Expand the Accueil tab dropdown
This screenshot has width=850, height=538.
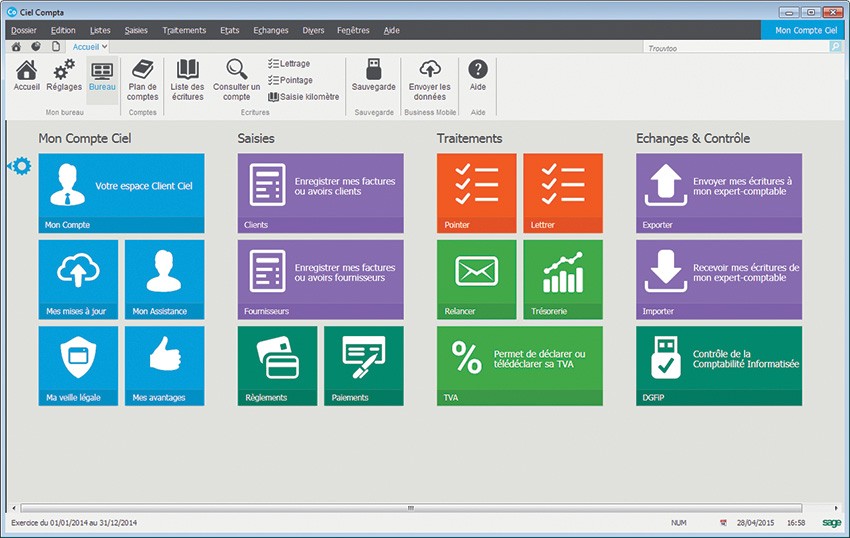pyautogui.click(x=105, y=46)
